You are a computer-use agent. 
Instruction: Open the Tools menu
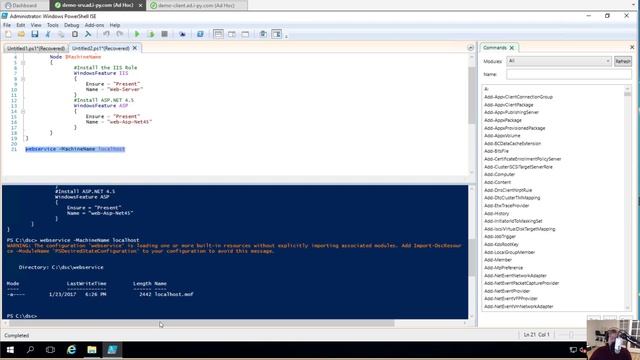click(53, 25)
